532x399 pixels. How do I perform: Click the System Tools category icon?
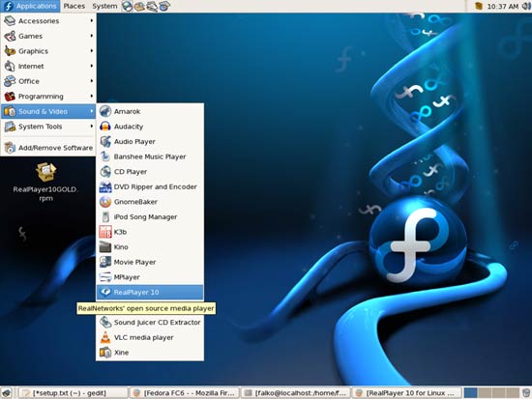[x=10, y=127]
